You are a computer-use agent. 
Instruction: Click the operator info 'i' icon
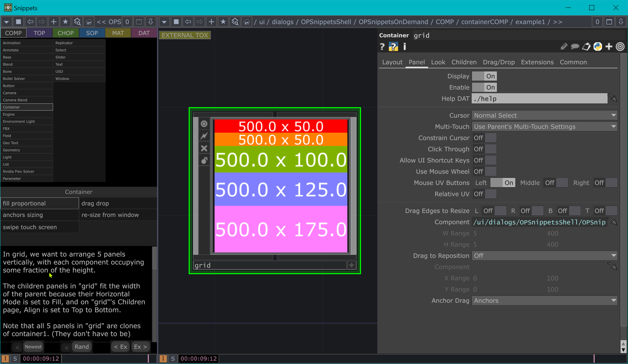click(405, 47)
